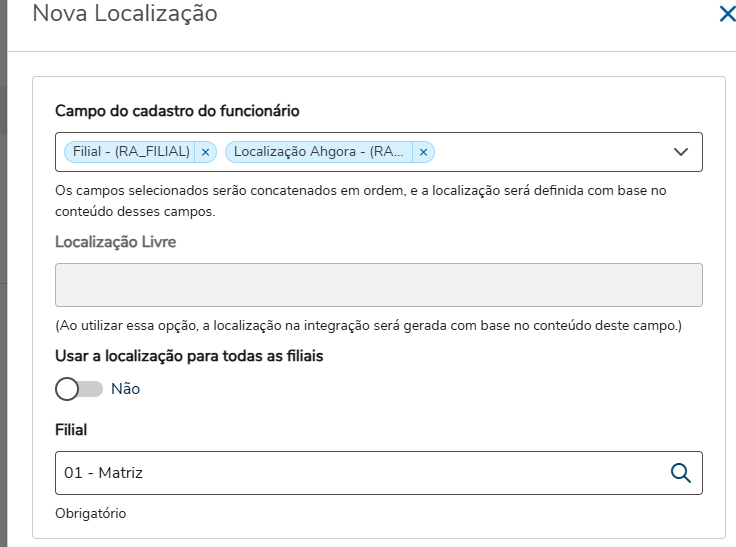Select the Filial - (RA_FILIAL) tag

(x=131, y=152)
